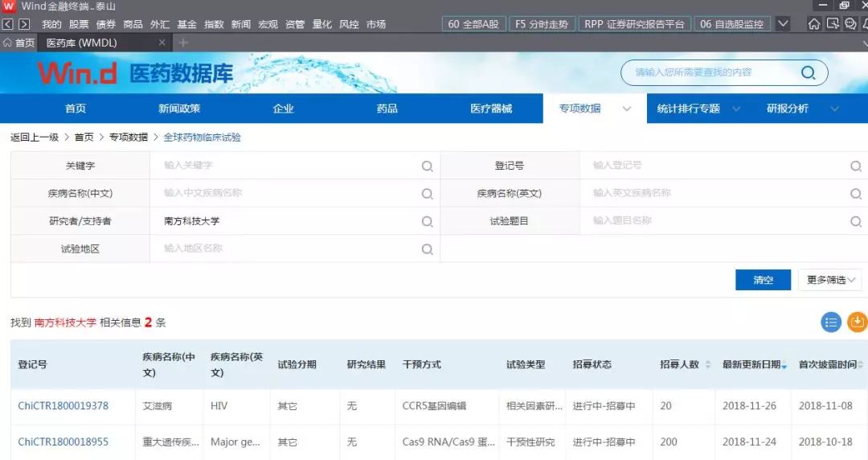Expand the 更多筛选 dropdown

829,280
